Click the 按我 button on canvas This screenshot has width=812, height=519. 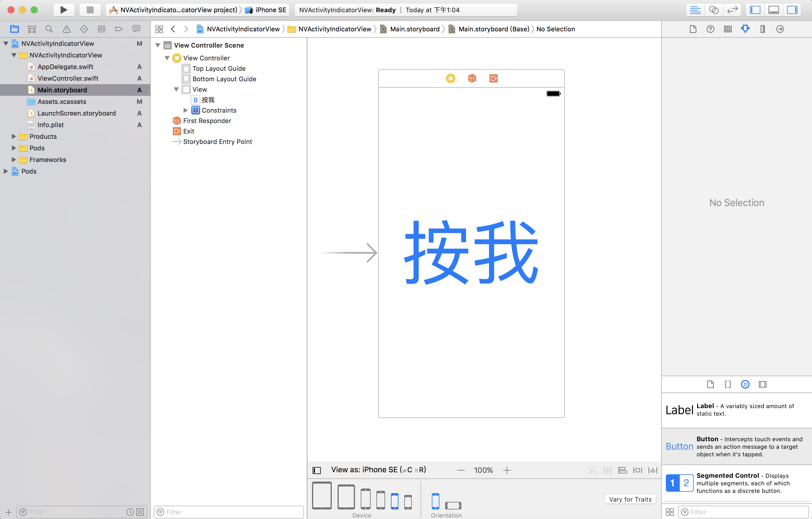472,252
